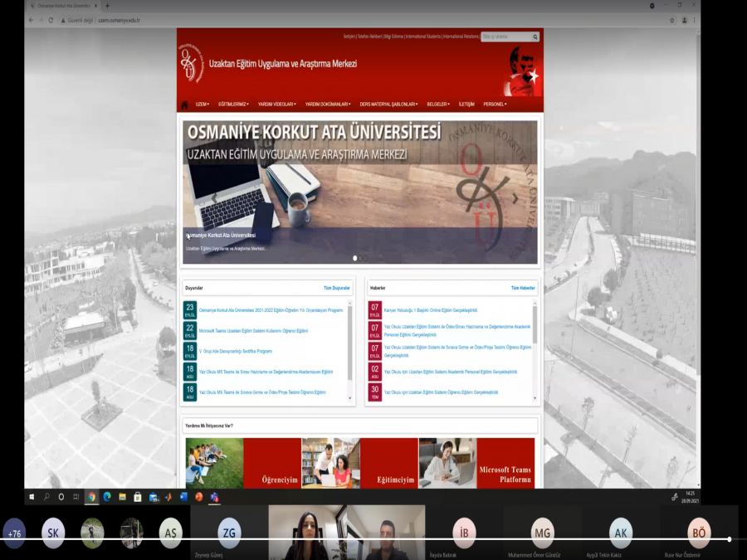Open the Chrome three-dot menu

click(694, 20)
